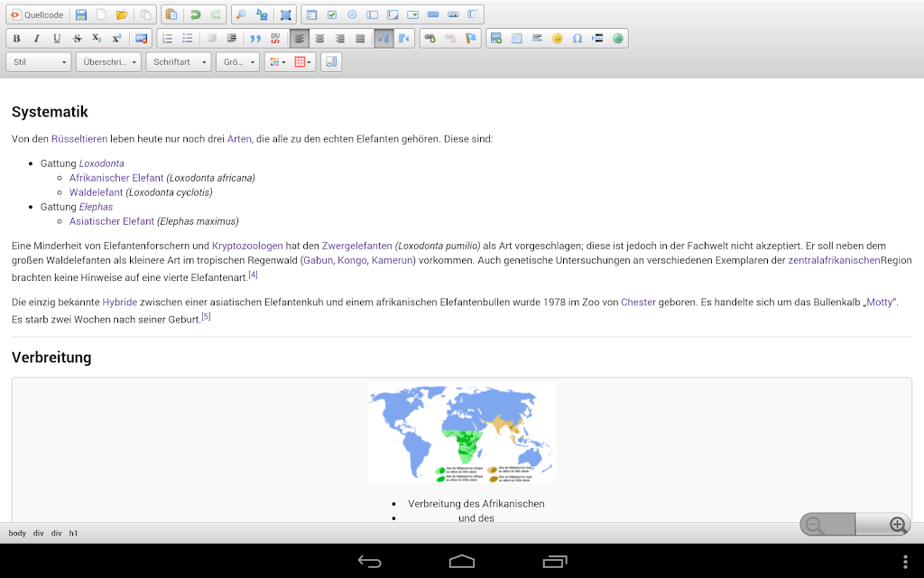Toggle subscript formatting
Image resolution: width=924 pixels, height=578 pixels.
pyautogui.click(x=97, y=38)
